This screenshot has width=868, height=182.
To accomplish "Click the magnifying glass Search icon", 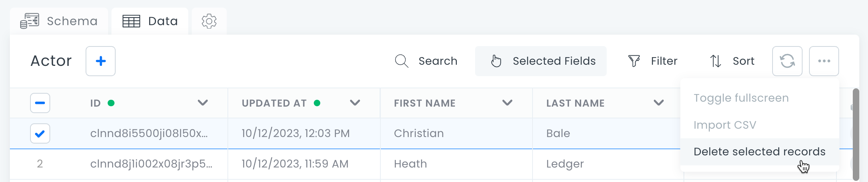I will pyautogui.click(x=401, y=61).
